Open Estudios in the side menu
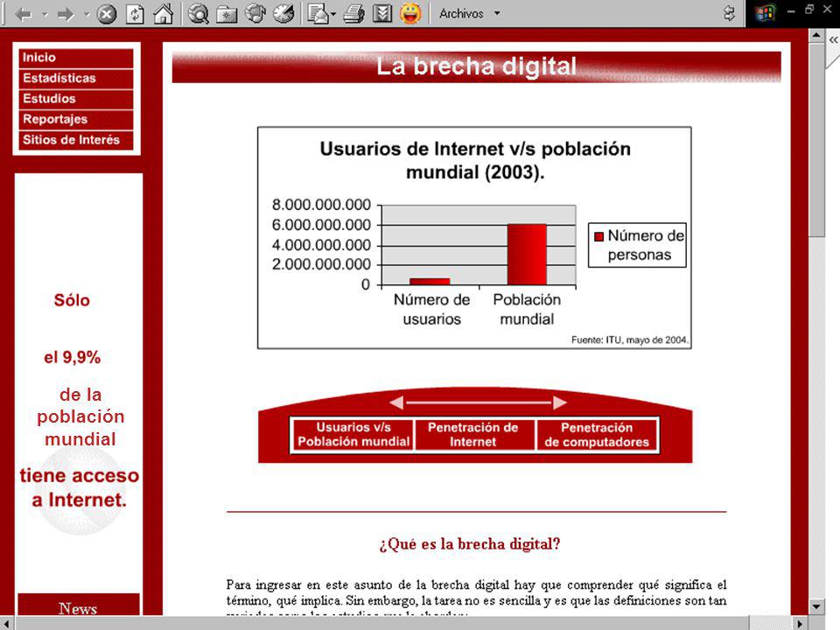Screen dimensions: 840x630 point(76,99)
